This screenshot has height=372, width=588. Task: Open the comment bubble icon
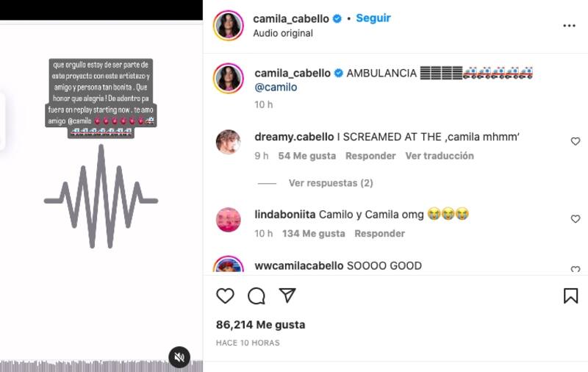click(257, 296)
